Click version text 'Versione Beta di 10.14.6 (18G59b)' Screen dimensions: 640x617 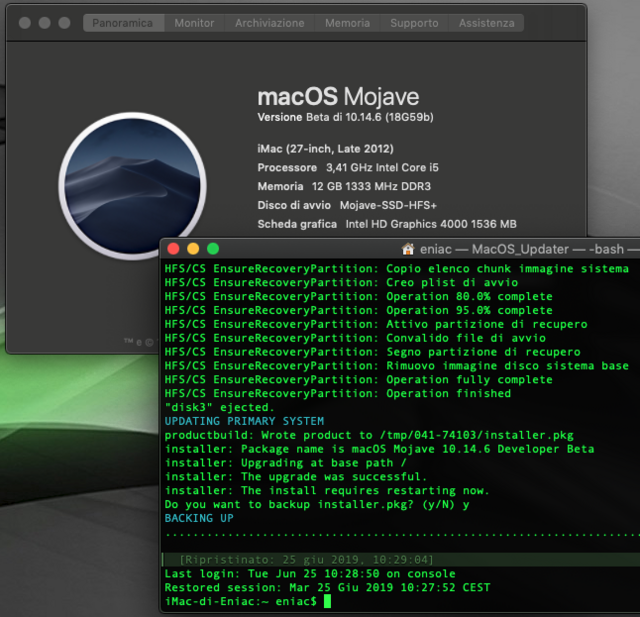point(345,118)
